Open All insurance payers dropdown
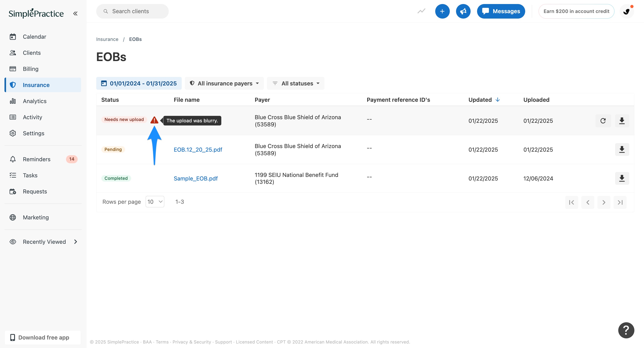The height and width of the screenshot is (348, 644). (224, 83)
